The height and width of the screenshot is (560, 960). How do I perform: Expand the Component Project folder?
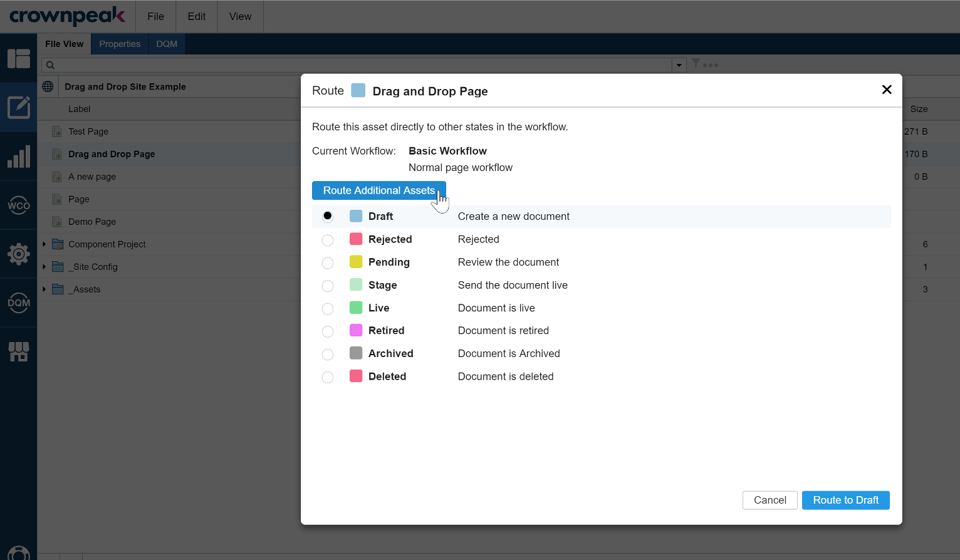(44, 244)
